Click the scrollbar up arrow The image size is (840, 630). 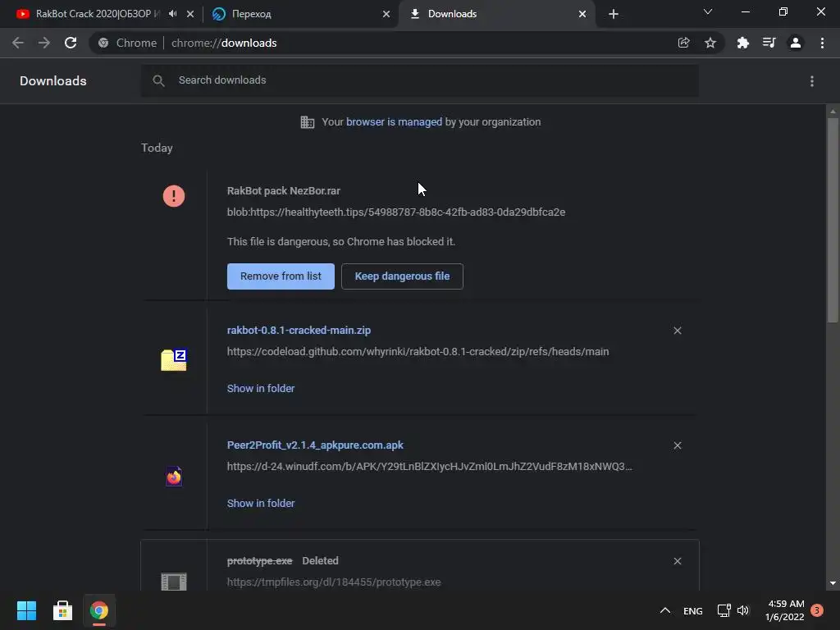tap(833, 112)
